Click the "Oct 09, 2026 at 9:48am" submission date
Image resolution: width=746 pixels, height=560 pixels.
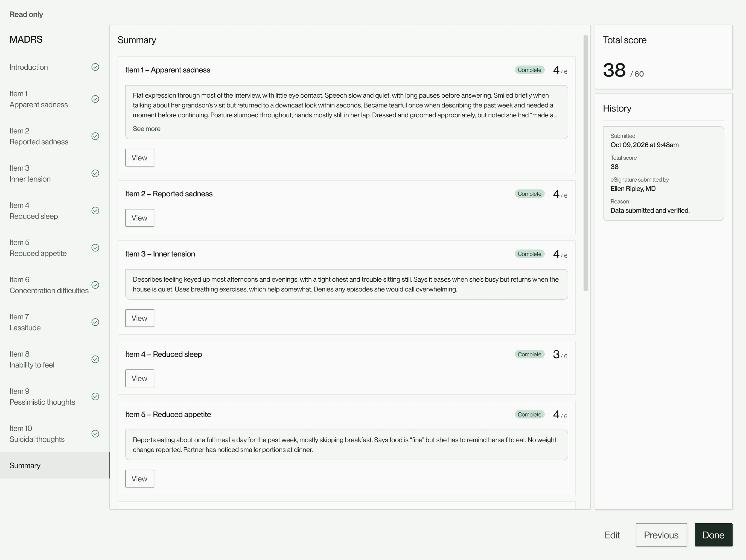point(645,145)
